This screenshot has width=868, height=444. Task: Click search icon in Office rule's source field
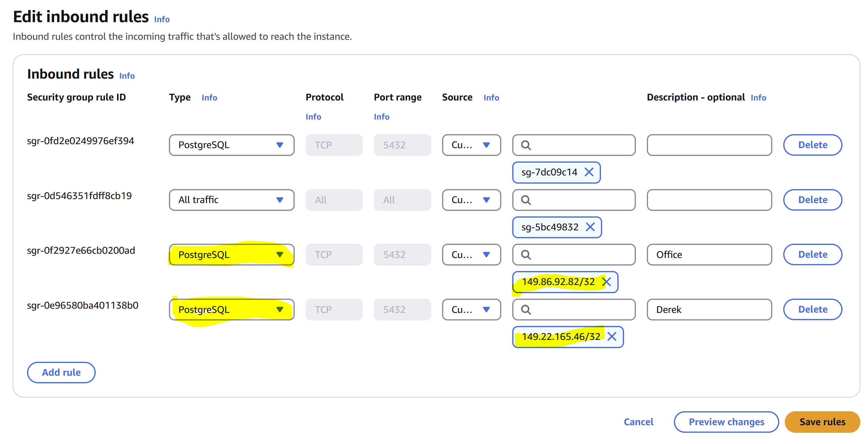(526, 255)
